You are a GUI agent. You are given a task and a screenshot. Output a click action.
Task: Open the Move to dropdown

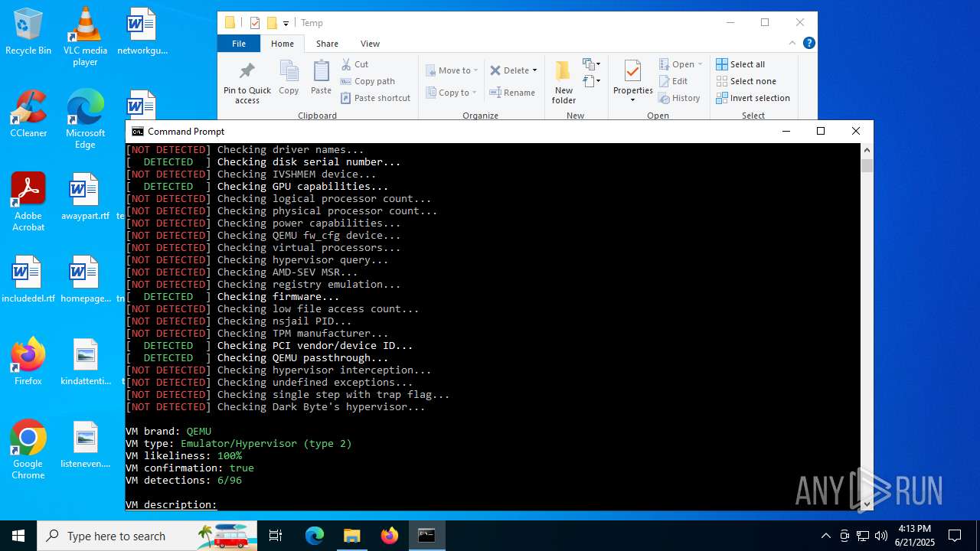point(452,70)
